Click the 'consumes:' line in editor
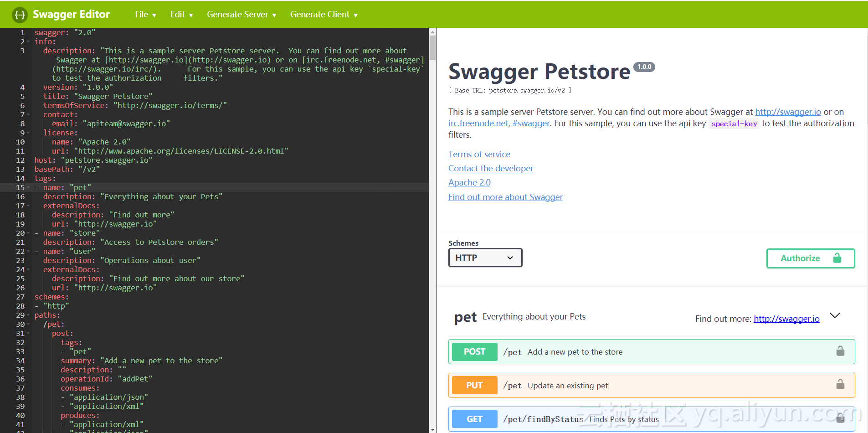Screen dimensions: 868x433 point(80,388)
